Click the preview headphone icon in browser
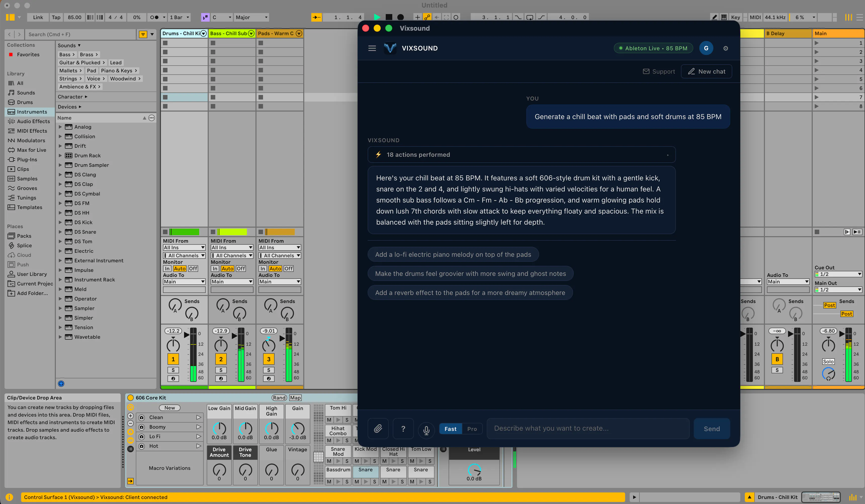 pyautogui.click(x=61, y=384)
